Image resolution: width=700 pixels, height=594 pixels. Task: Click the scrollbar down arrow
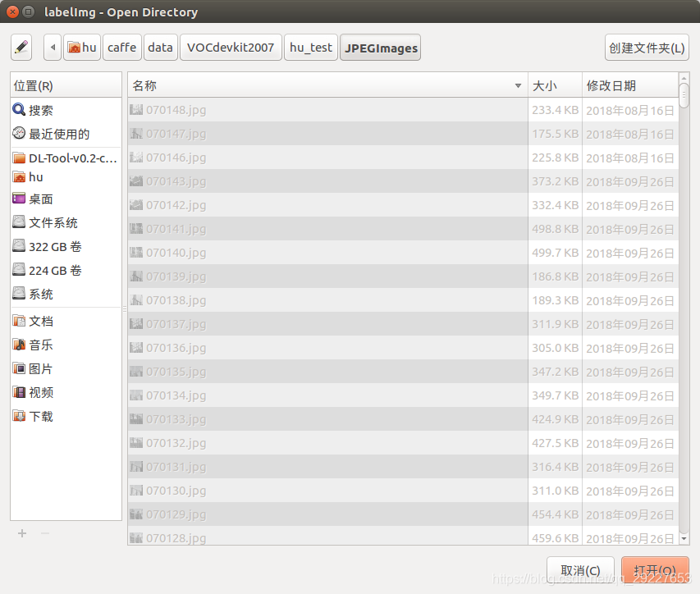[684, 539]
